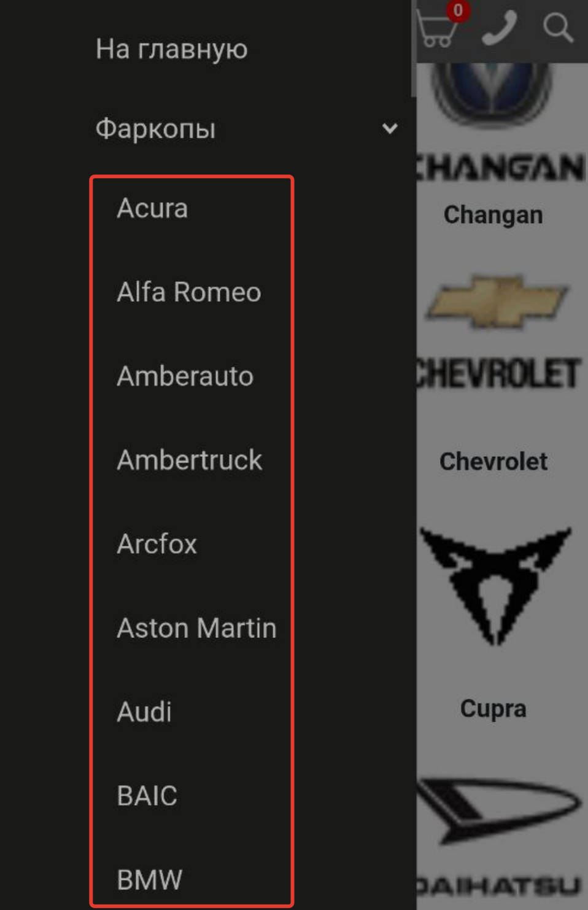Viewport: 588px width, 910px height.
Task: Collapse the Фаркопы submenu chevron
Action: (390, 128)
